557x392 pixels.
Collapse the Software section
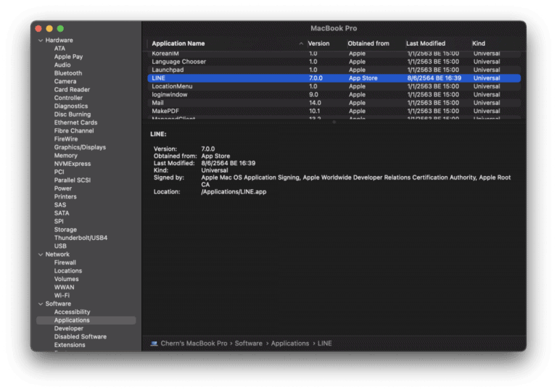point(40,304)
